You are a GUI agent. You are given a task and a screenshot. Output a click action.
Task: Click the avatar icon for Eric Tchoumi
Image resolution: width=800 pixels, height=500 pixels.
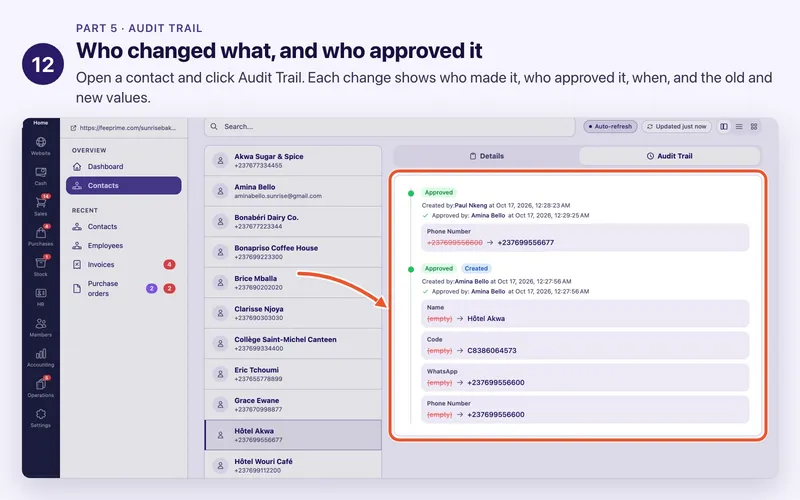coord(220,374)
